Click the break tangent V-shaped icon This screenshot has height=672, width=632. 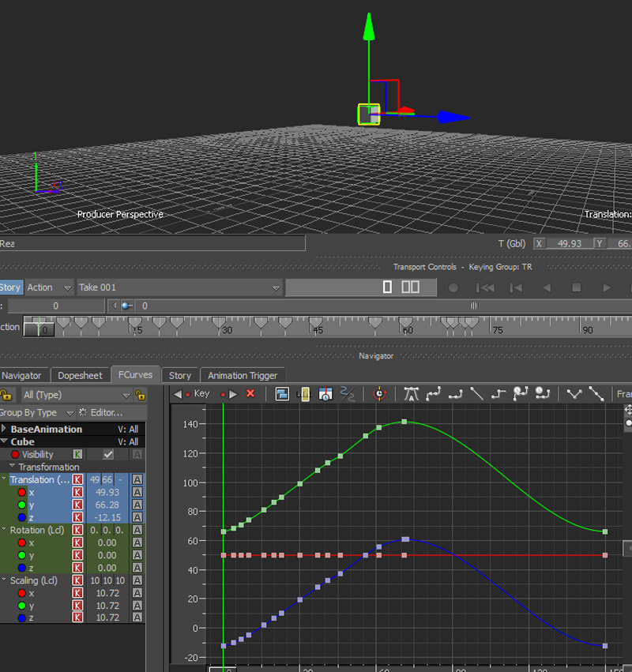574,394
